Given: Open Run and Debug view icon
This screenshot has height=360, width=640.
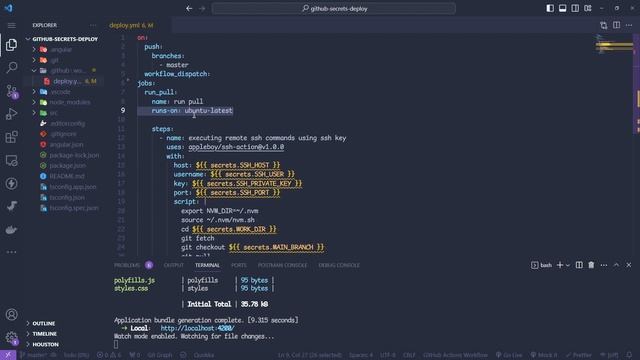Looking at the screenshot, I should pyautogui.click(x=11, y=114).
